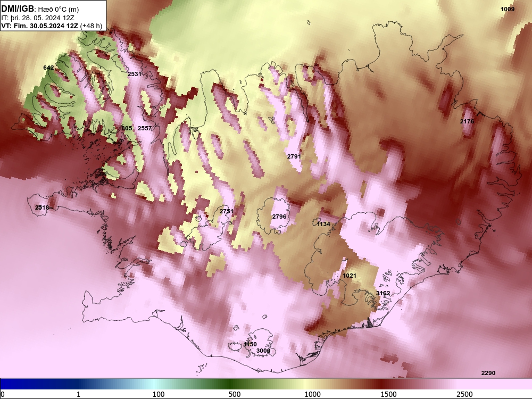532x399 pixels.
Task: Click the 805 height label
Action: click(x=127, y=128)
